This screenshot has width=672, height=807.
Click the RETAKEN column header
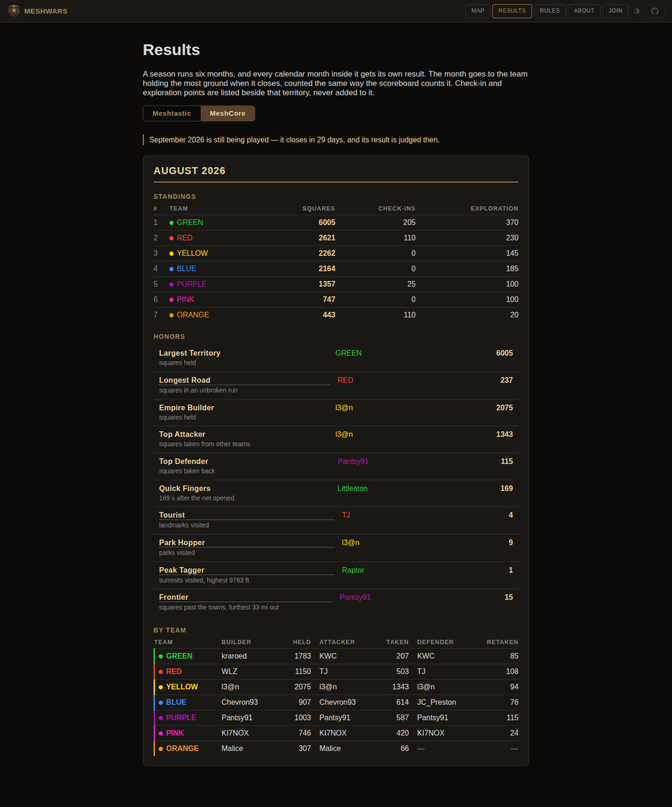click(x=503, y=642)
